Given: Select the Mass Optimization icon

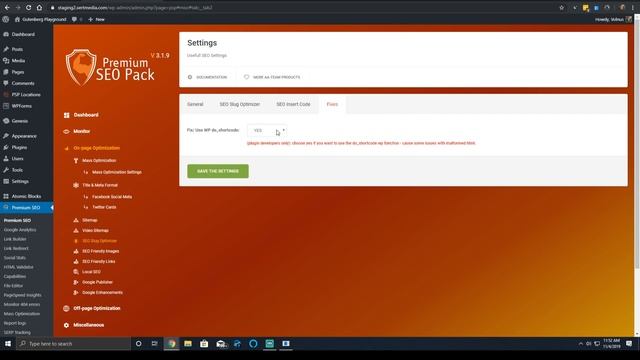Looking at the screenshot, I should (x=76, y=160).
